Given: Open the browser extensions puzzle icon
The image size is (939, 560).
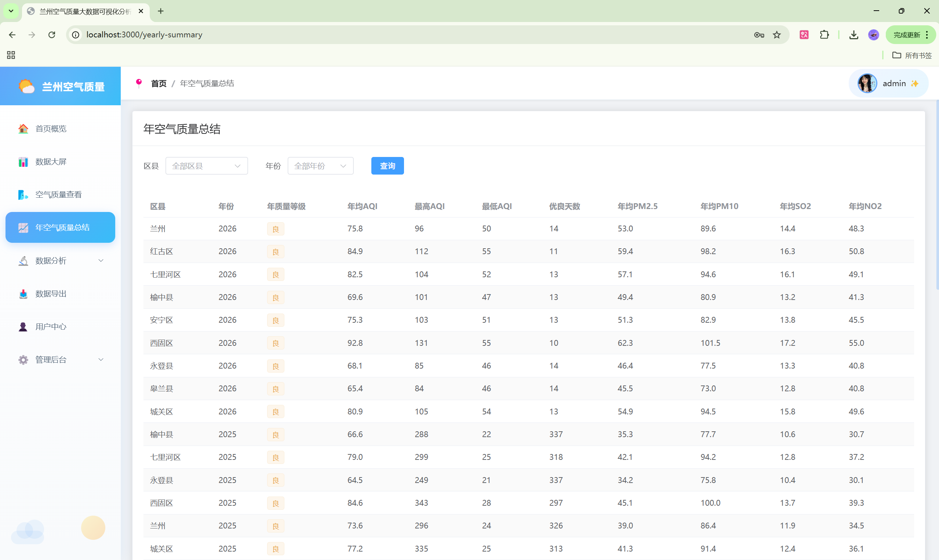Looking at the screenshot, I should pos(824,35).
